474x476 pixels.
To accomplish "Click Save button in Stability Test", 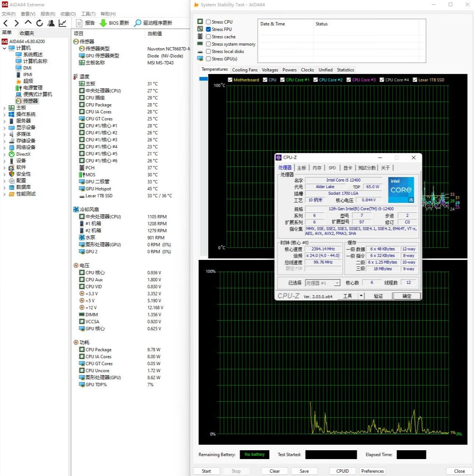I will coord(304,471).
